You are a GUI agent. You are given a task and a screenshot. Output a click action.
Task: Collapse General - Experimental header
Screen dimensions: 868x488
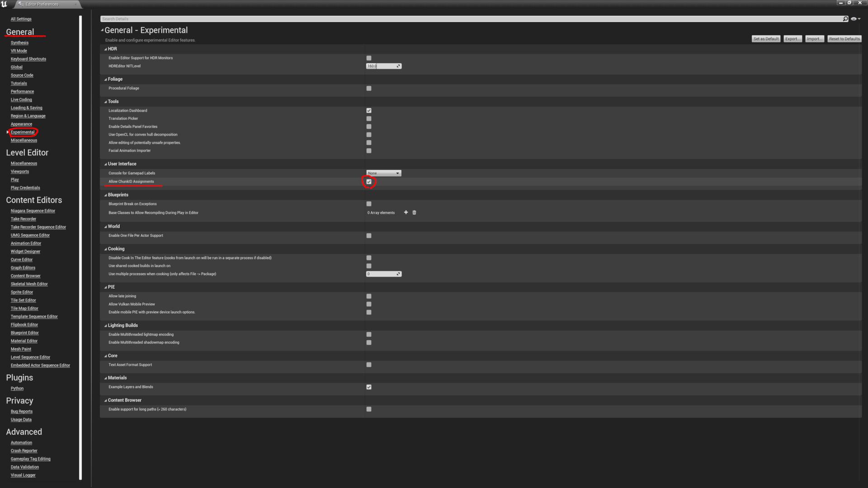pos(102,30)
